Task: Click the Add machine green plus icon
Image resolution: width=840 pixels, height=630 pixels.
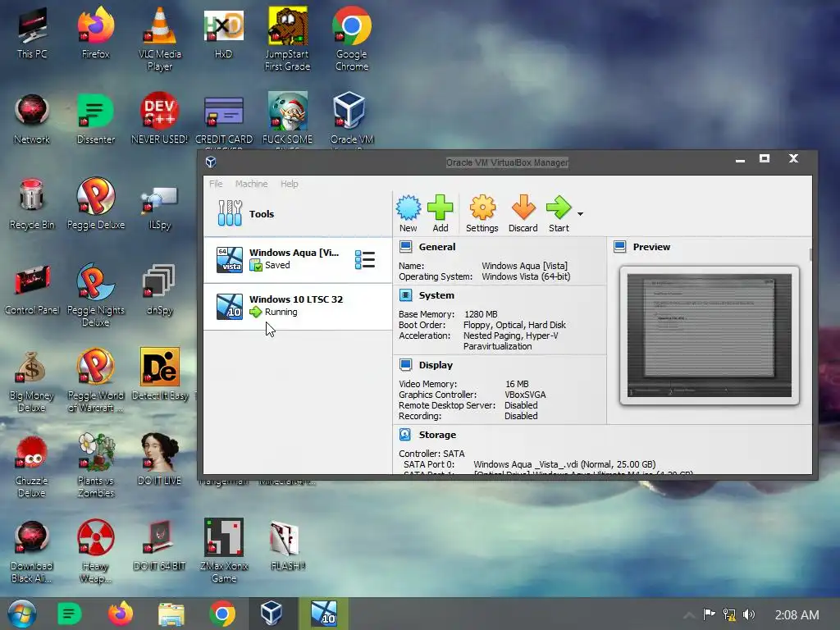Action: click(441, 213)
